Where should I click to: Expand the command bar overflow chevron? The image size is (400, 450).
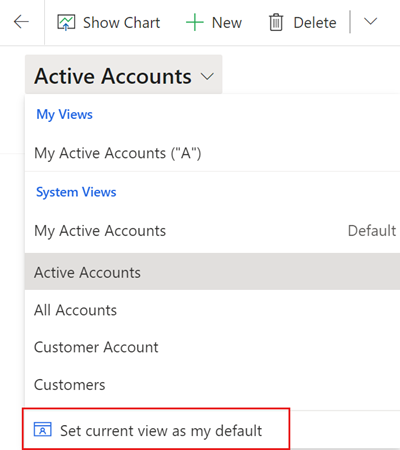pyautogui.click(x=370, y=22)
